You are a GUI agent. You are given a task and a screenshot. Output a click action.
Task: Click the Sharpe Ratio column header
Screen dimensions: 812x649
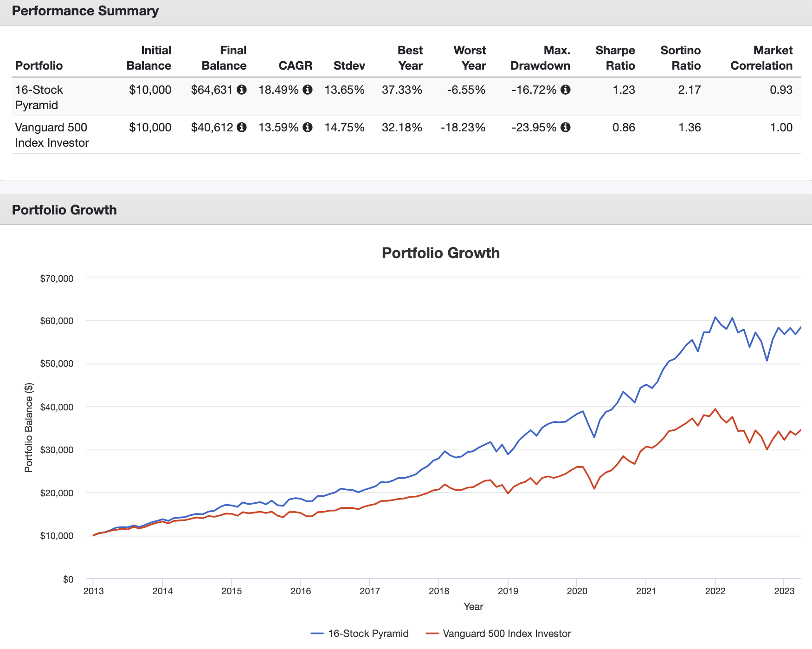pyautogui.click(x=615, y=58)
